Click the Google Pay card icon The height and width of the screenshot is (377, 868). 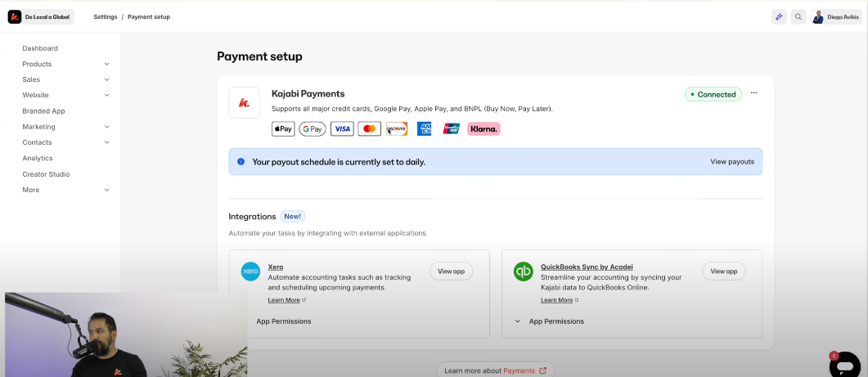pyautogui.click(x=313, y=129)
